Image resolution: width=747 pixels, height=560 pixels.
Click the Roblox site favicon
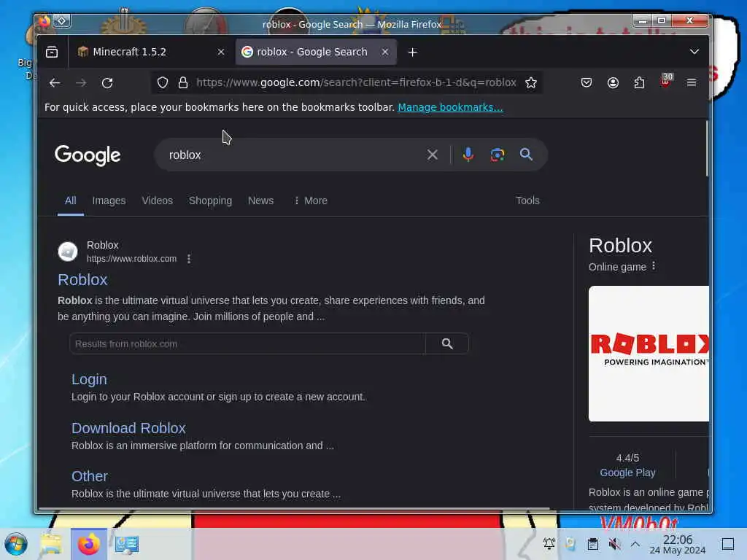[68, 252]
